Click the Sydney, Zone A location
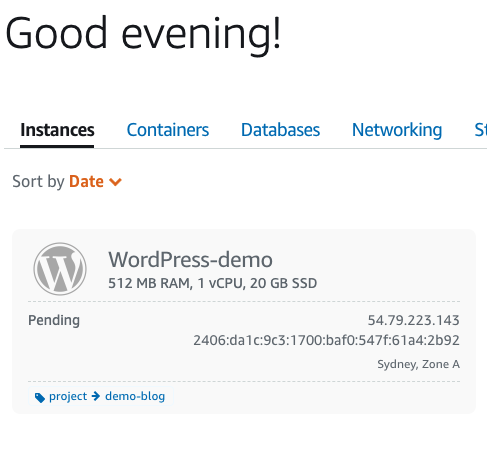 point(418,364)
